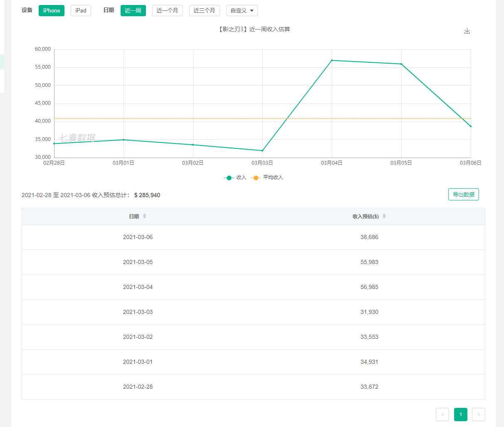
Task: Select page 1 in pagination
Action: (x=461, y=415)
